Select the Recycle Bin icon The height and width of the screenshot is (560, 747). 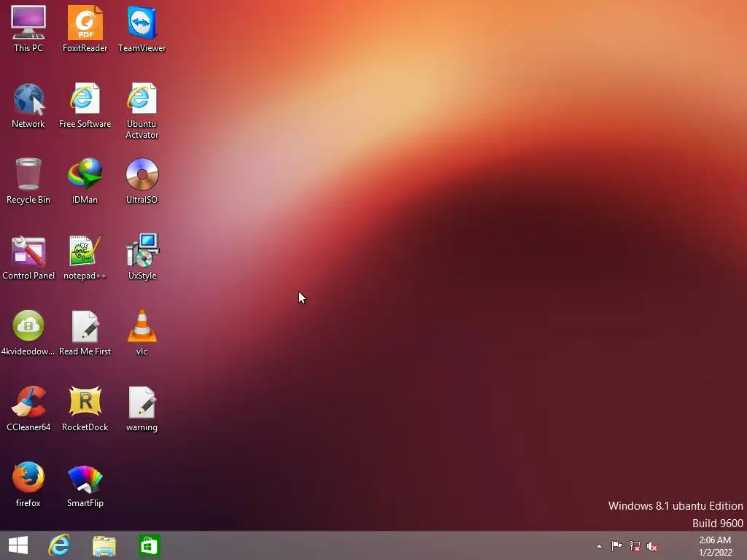(x=28, y=181)
